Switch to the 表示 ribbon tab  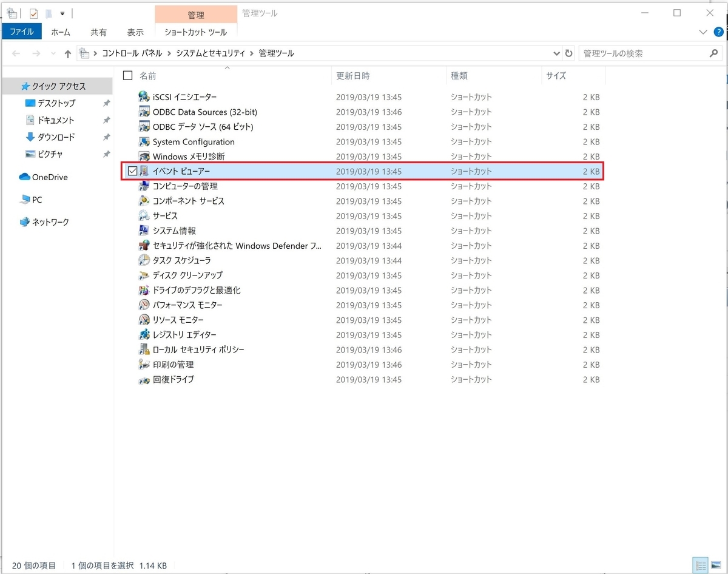135,32
